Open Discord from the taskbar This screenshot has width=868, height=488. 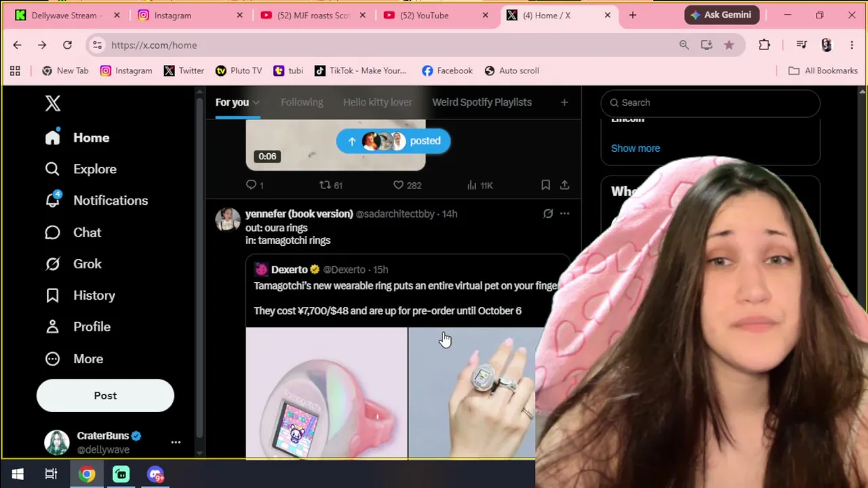click(x=155, y=474)
